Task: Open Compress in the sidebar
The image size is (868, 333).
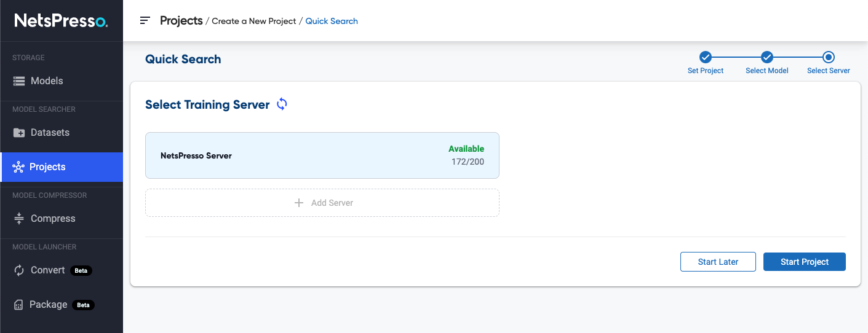Action: pos(62,219)
